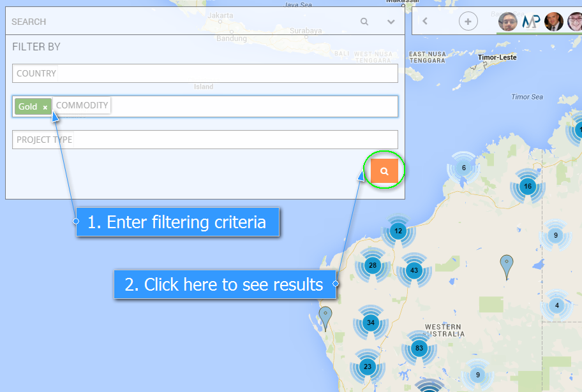Open the avatar of man in suit

(554, 22)
